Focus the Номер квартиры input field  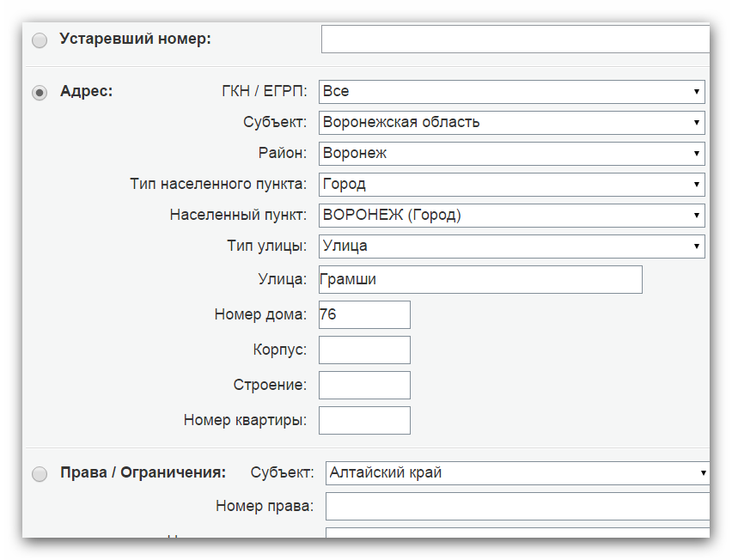(364, 421)
